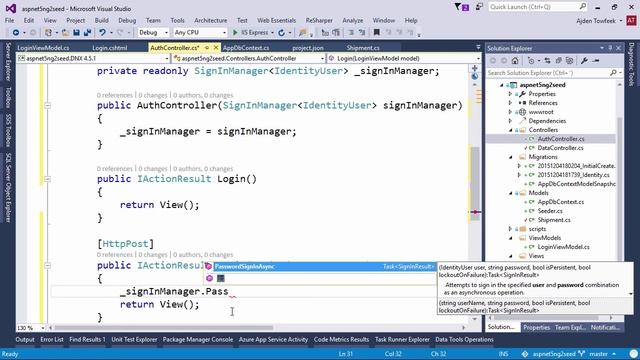640x360 pixels.
Task: Open the IIS Express target dropdown arrow
Action: (x=272, y=32)
